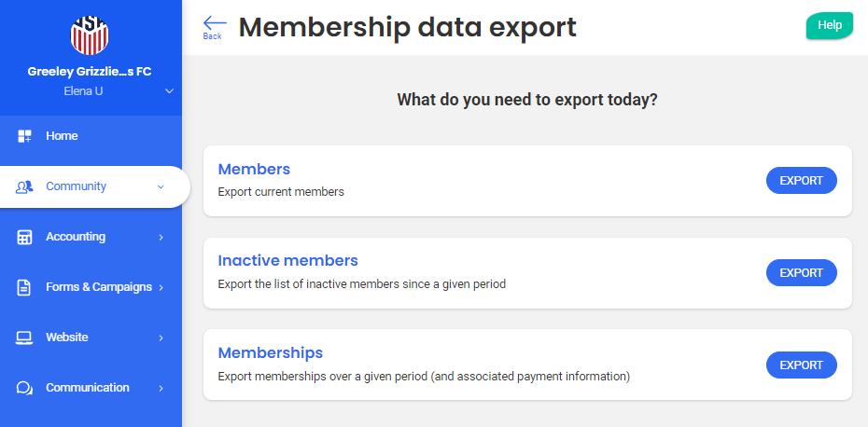Image resolution: width=868 pixels, height=427 pixels.
Task: Expand the Accounting submenu arrow
Action: pos(161,237)
